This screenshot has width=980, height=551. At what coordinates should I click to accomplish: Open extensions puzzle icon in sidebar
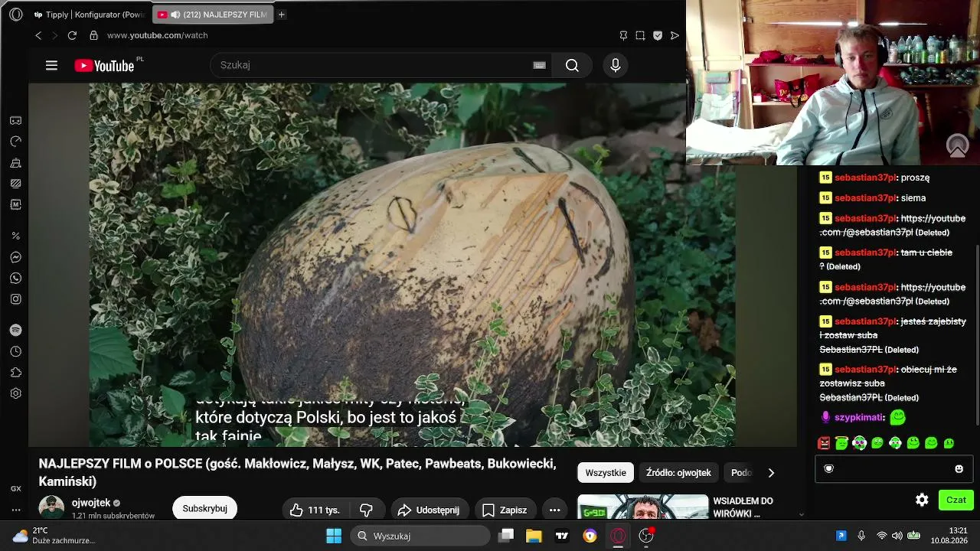(x=15, y=373)
